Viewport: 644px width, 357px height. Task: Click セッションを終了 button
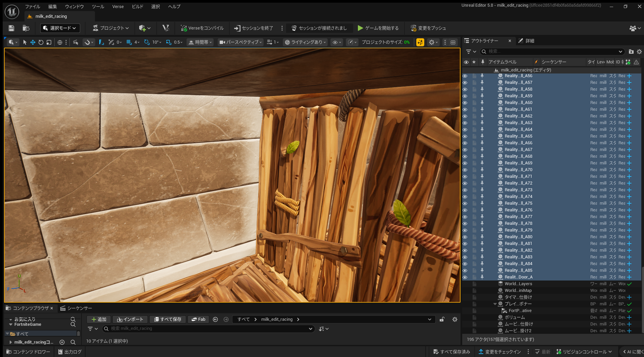click(x=254, y=28)
